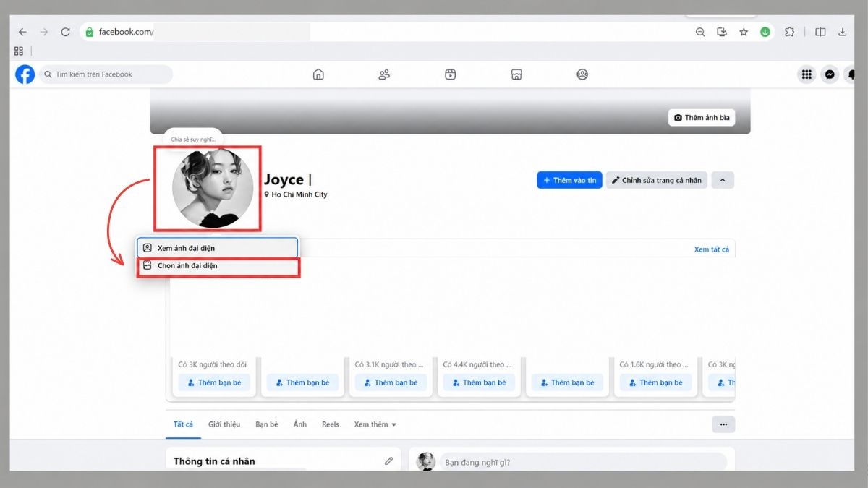868x488 pixels.
Task: Open the Reels video icon in top navigation
Action: [451, 74]
